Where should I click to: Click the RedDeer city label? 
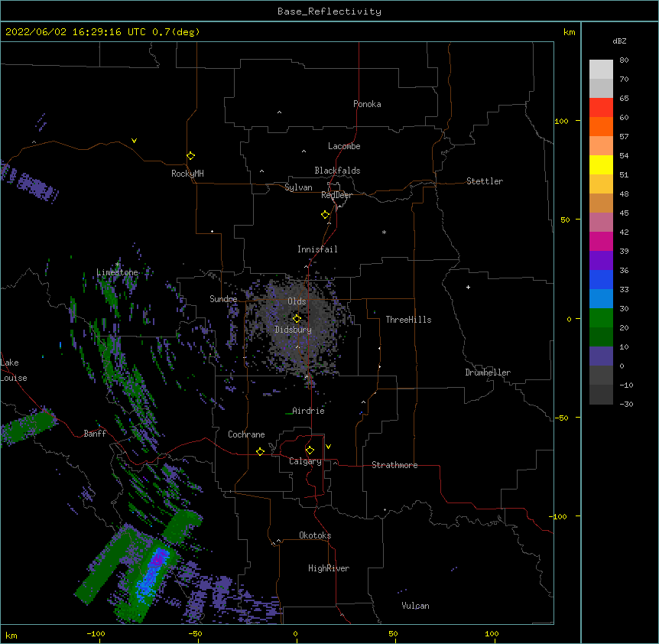point(336,195)
